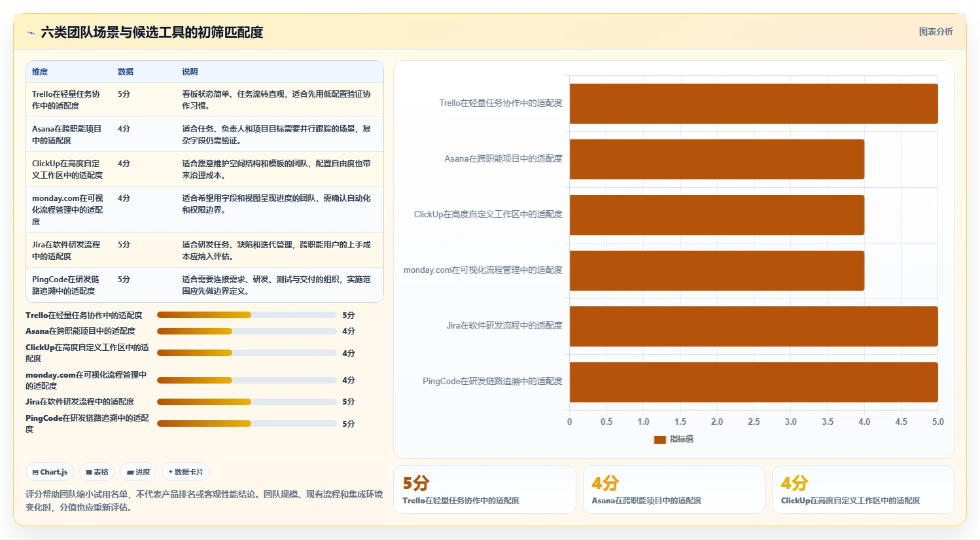
Task: Open the 5分 Trello summary card
Action: tap(485, 490)
